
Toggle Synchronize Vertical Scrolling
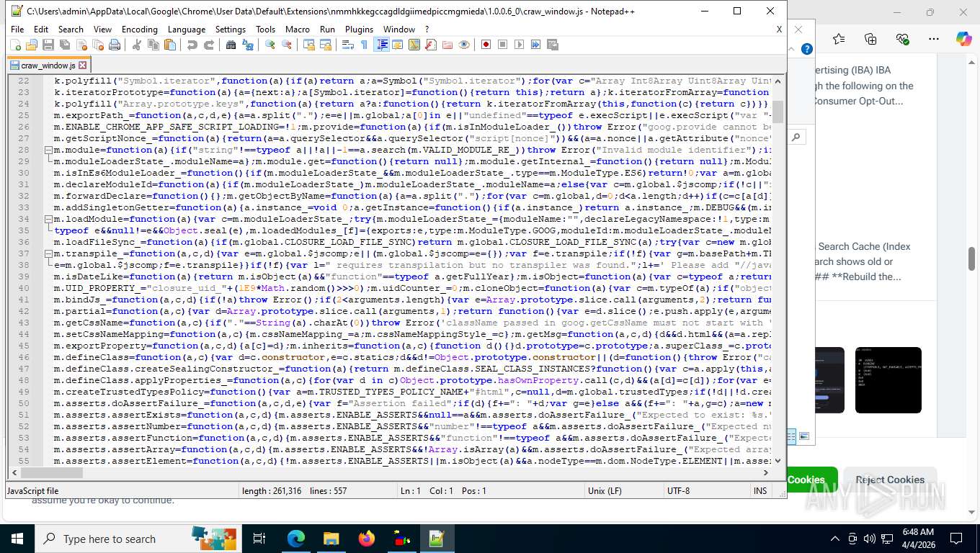pyautogui.click(x=309, y=45)
